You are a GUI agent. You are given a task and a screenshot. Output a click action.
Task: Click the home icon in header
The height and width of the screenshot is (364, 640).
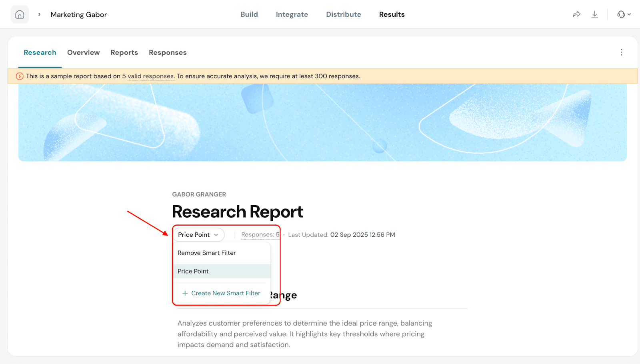click(20, 14)
